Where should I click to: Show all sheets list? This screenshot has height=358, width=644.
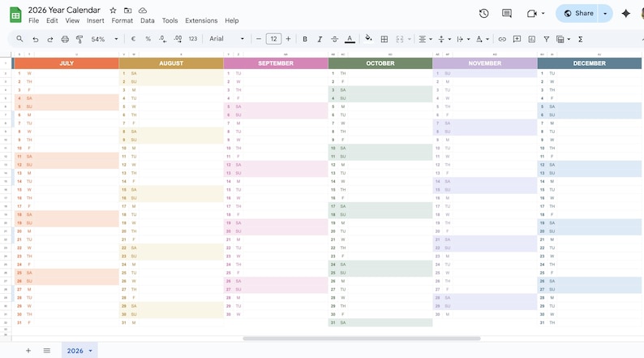pos(47,351)
